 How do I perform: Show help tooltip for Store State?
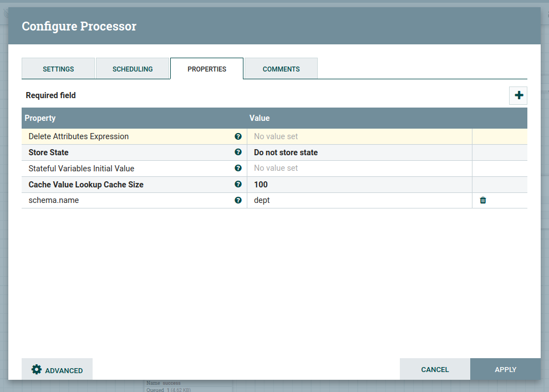coord(238,152)
